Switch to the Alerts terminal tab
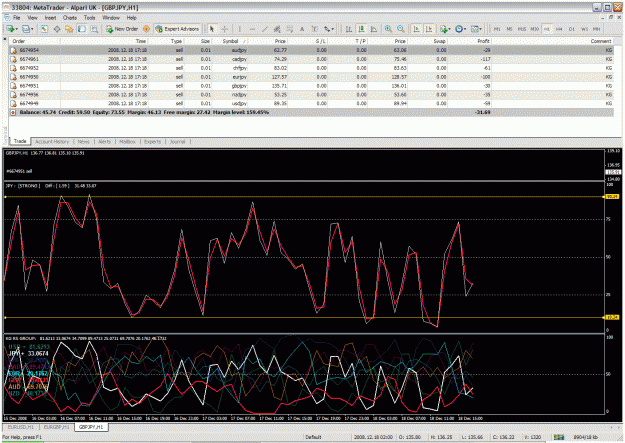Viewport: 625px width, 443px height. [104, 142]
